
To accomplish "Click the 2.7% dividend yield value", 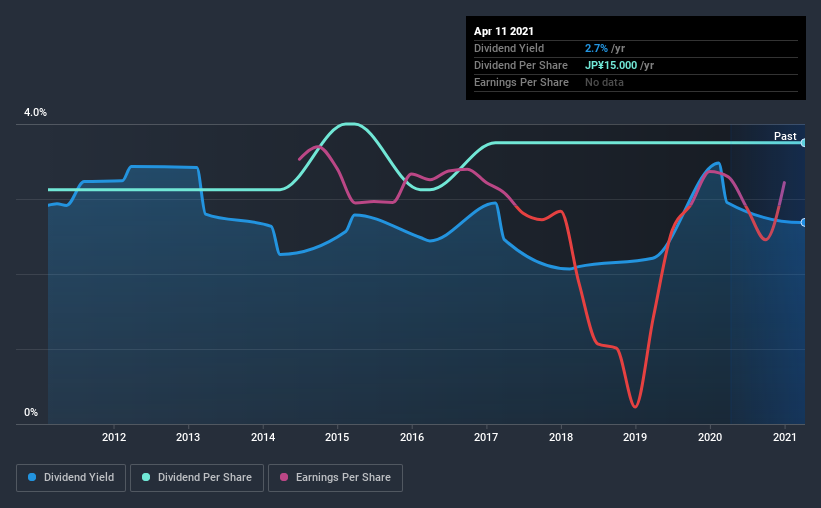I will [596, 48].
